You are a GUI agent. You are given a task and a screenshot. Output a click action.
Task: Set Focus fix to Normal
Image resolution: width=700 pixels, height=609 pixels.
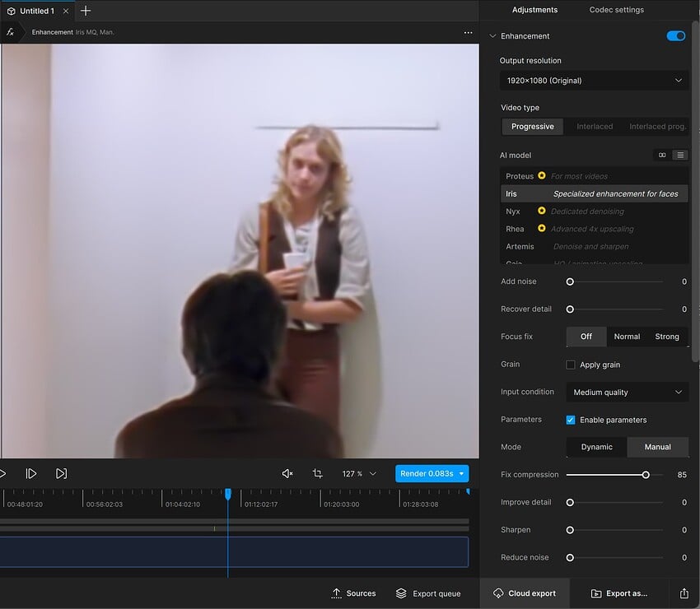click(627, 337)
